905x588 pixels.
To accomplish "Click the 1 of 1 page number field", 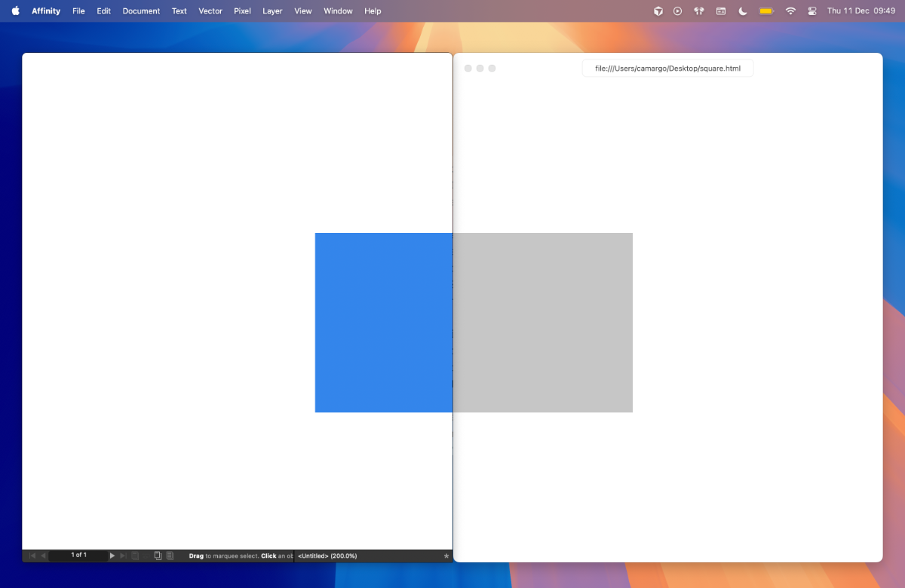I will pos(80,555).
